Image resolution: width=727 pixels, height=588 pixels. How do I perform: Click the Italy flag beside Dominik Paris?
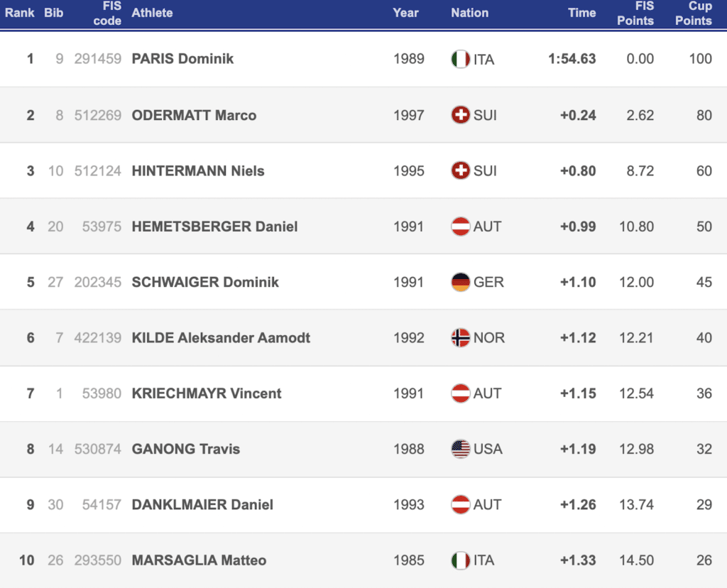(x=460, y=60)
